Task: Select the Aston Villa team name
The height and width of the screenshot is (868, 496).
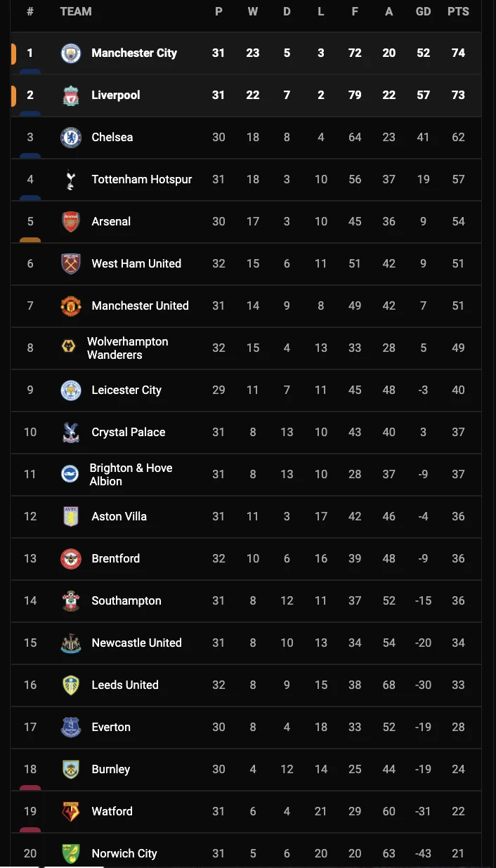Action: (119, 516)
